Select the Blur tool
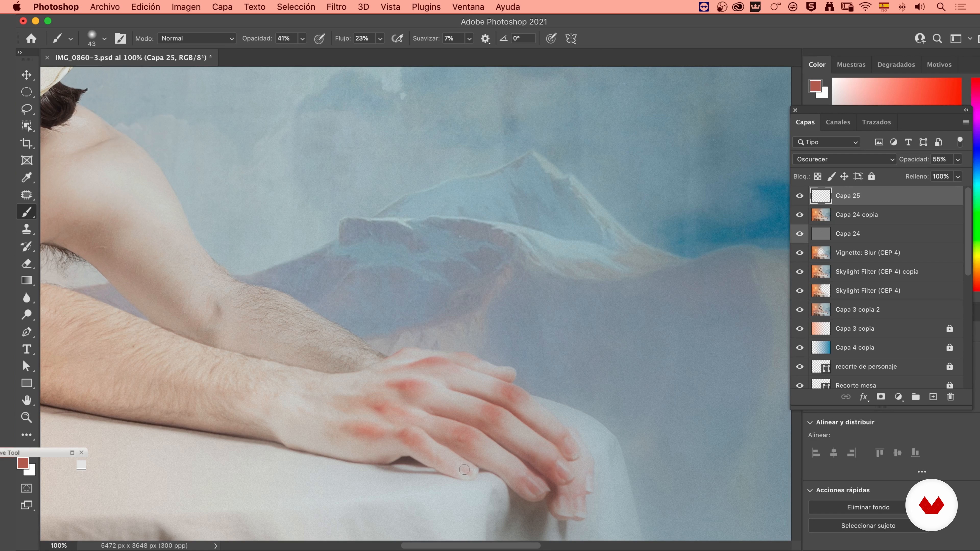 coord(26,297)
